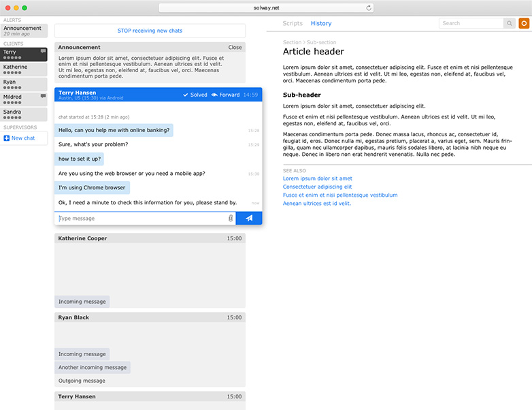Switch to the Scripts tab

(293, 23)
